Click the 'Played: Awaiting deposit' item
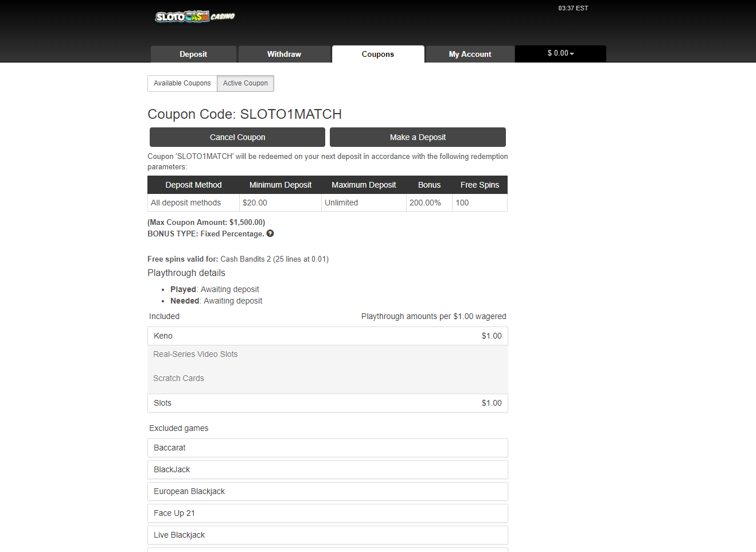The image size is (756, 552). pos(215,289)
